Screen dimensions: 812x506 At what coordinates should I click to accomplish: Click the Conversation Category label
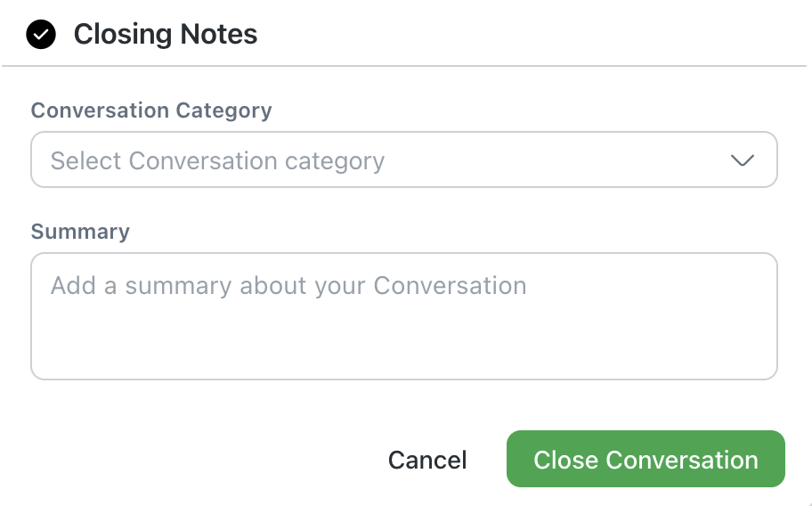coord(151,110)
